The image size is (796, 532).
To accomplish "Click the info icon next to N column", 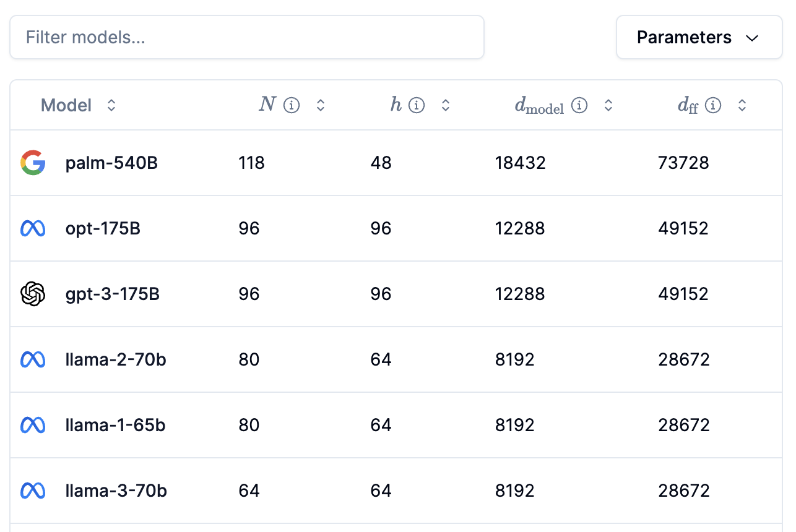I will click(292, 106).
